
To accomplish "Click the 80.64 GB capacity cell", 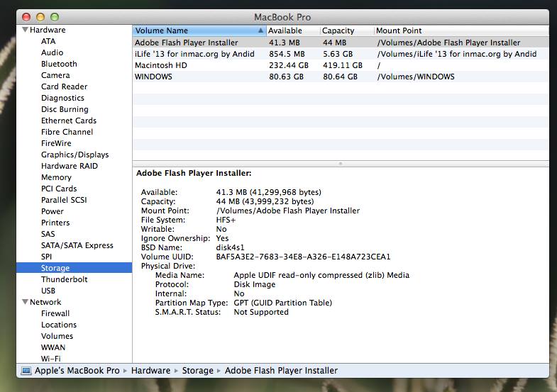I will click(x=341, y=77).
